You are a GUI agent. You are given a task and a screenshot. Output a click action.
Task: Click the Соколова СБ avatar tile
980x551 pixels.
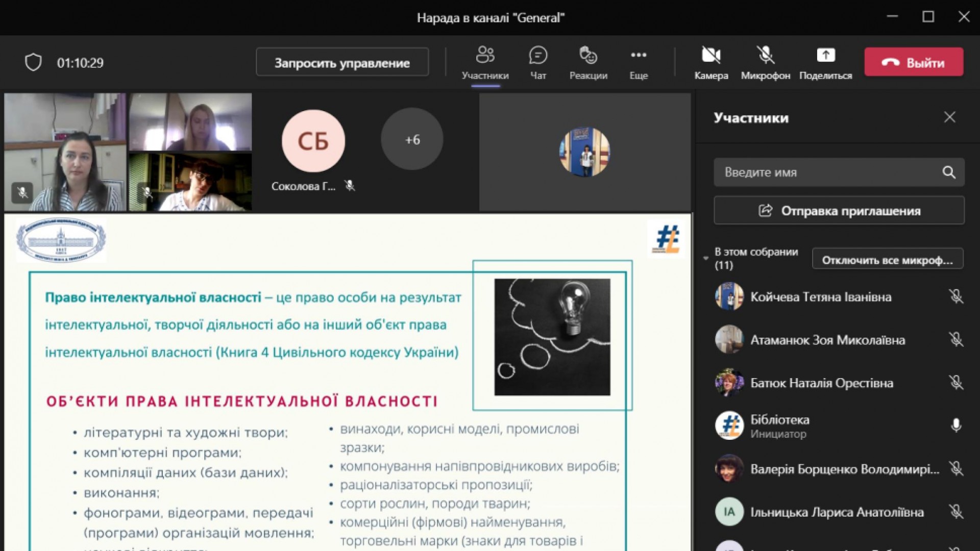tap(313, 141)
